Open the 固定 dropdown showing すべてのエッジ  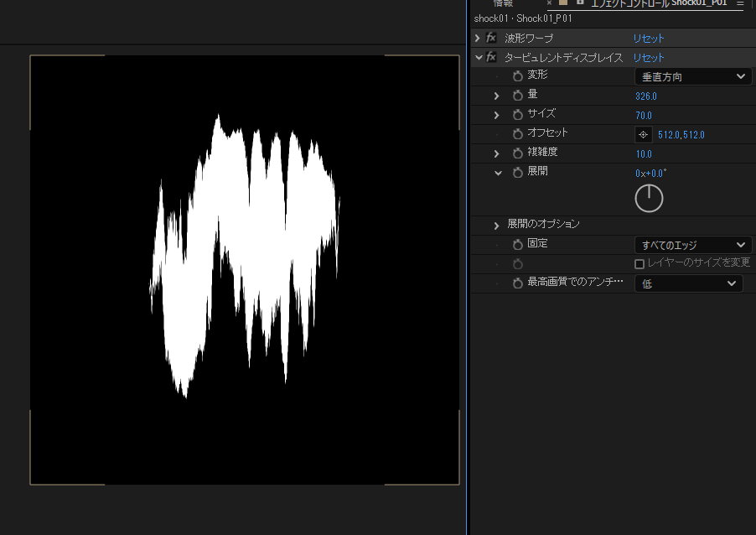[692, 245]
